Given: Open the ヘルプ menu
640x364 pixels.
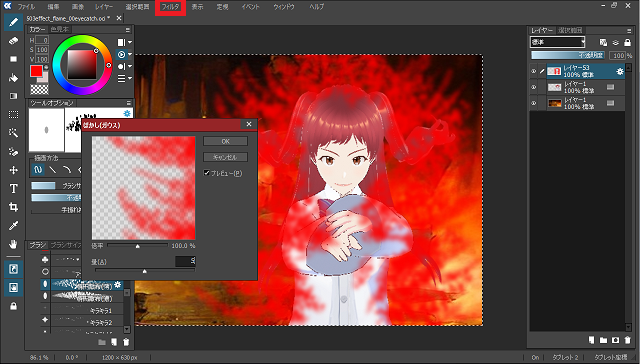Looking at the screenshot, I should tap(317, 7).
